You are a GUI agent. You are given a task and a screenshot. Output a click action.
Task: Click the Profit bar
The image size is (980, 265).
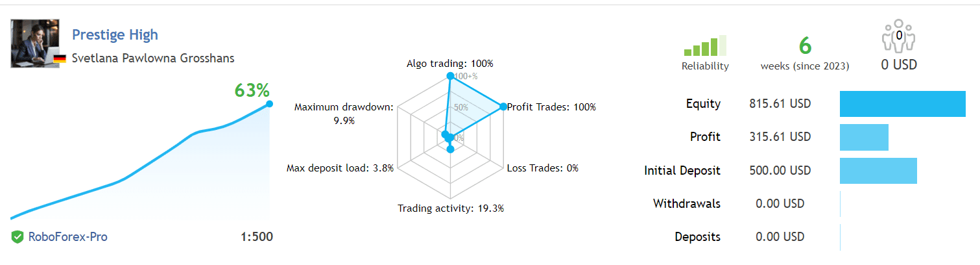(863, 137)
